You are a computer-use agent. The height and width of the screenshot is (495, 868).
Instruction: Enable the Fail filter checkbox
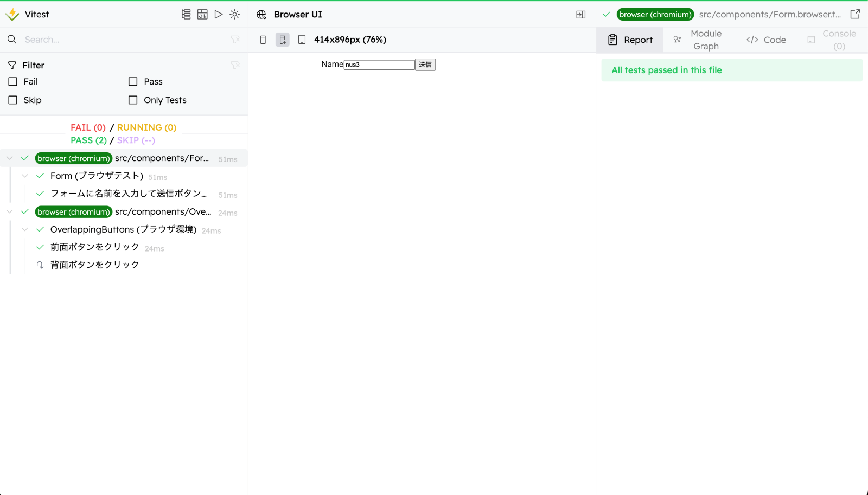click(13, 82)
